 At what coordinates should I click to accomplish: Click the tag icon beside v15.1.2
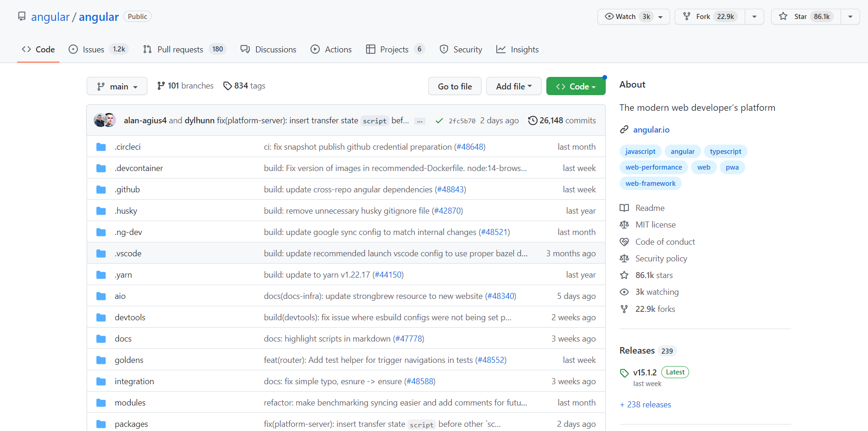pos(624,373)
